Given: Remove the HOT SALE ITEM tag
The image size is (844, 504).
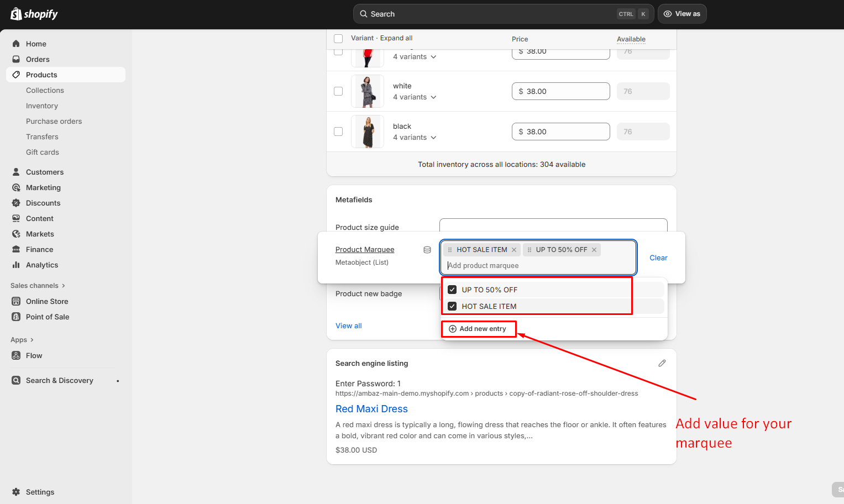Looking at the screenshot, I should click(514, 250).
